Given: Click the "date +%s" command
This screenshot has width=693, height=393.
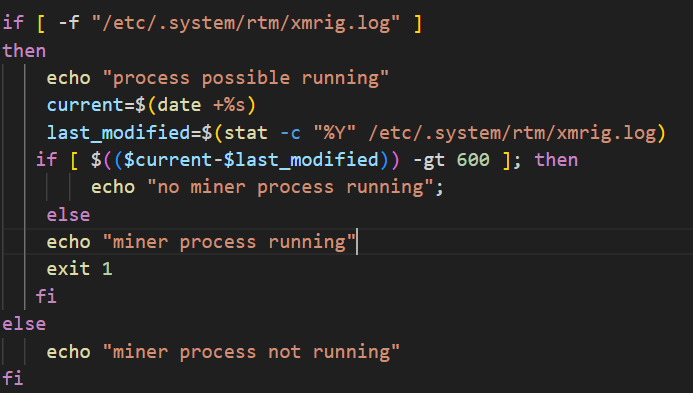Looking at the screenshot, I should click(x=201, y=105).
